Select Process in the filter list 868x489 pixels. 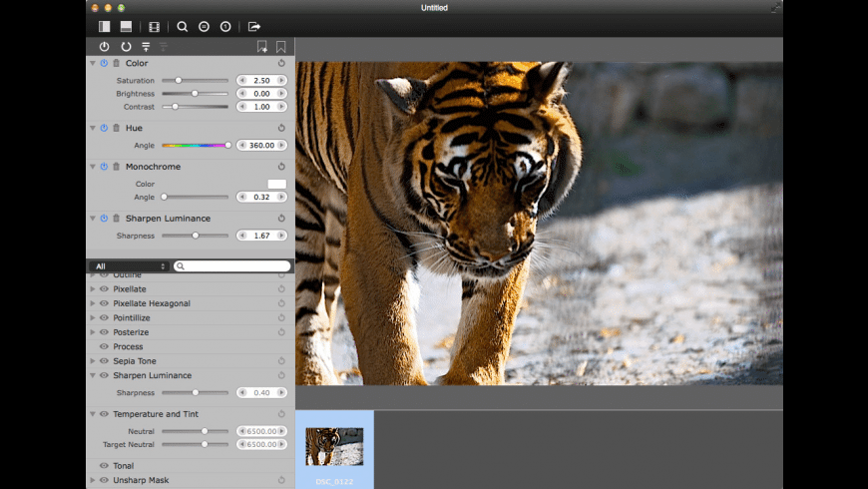(x=128, y=346)
